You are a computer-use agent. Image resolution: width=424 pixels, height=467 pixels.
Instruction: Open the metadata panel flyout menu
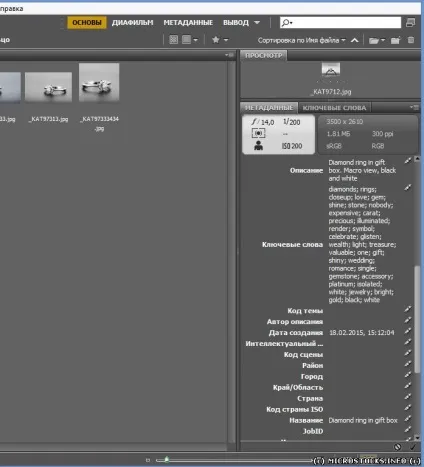[414, 107]
